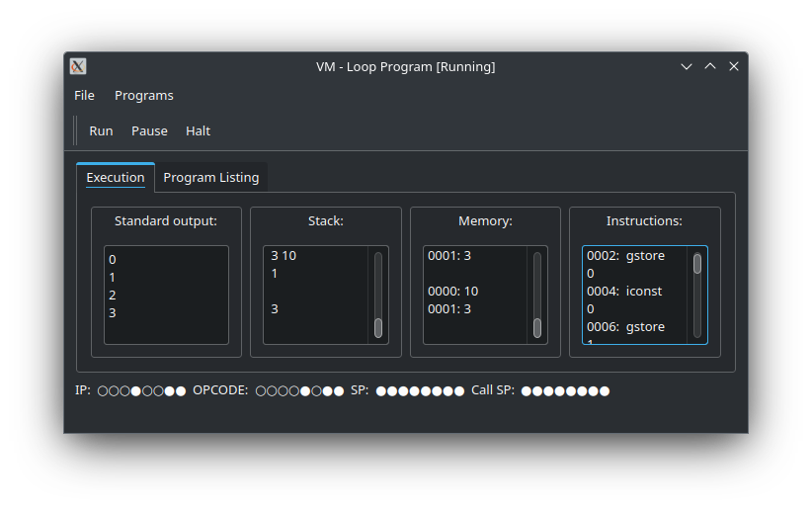The height and width of the screenshot is (509, 812).
Task: Click the Halt toolbar button
Action: [x=198, y=131]
